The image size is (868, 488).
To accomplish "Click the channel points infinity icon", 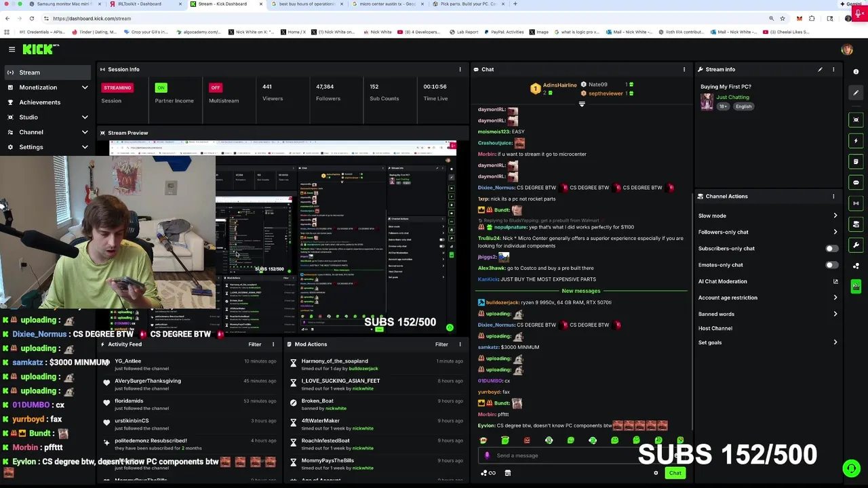I will tap(488, 473).
